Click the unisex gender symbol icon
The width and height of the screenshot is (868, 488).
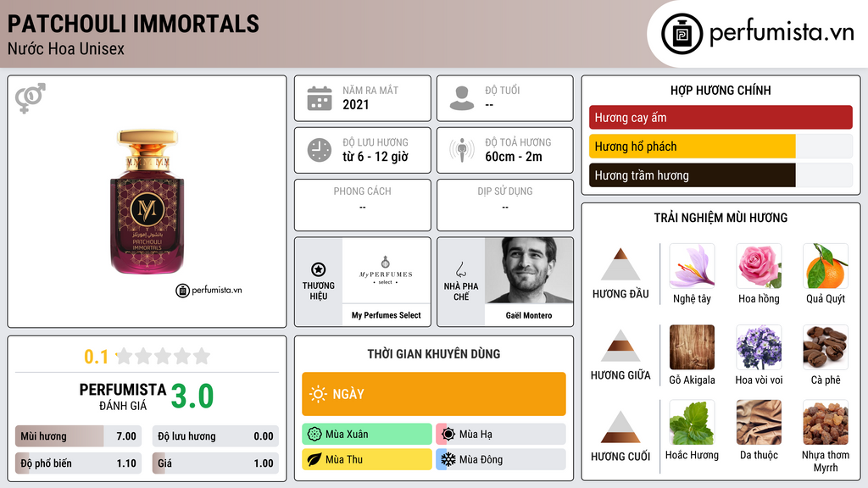point(31,98)
